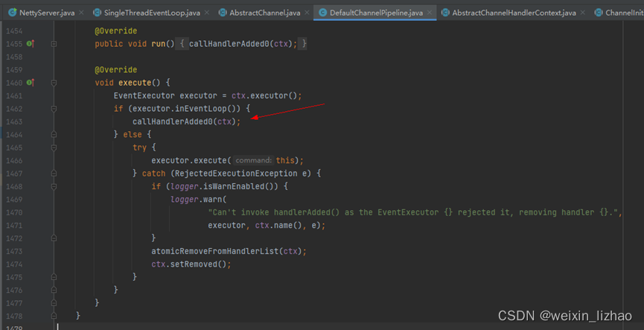Collapse the if block at line 1462

click(54, 109)
